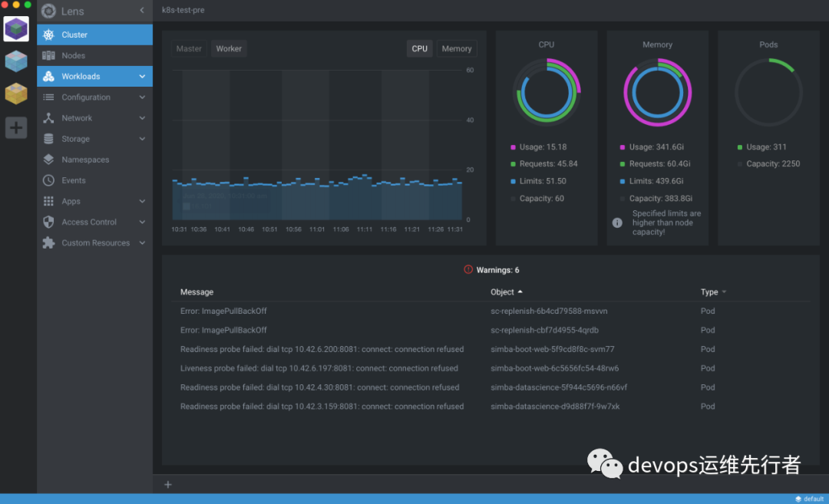Click the red warnings alert icon
Screen dimensions: 829x504
[468, 269]
